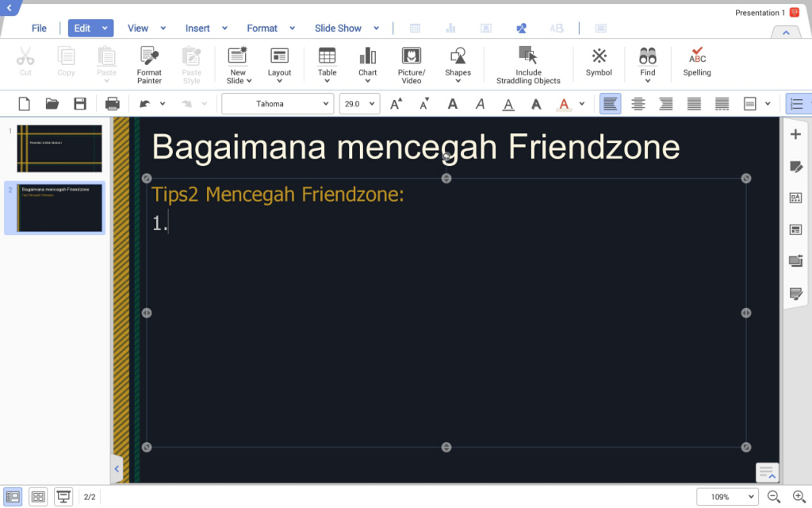
Task: Switch to slide sorter view
Action: (x=38, y=497)
